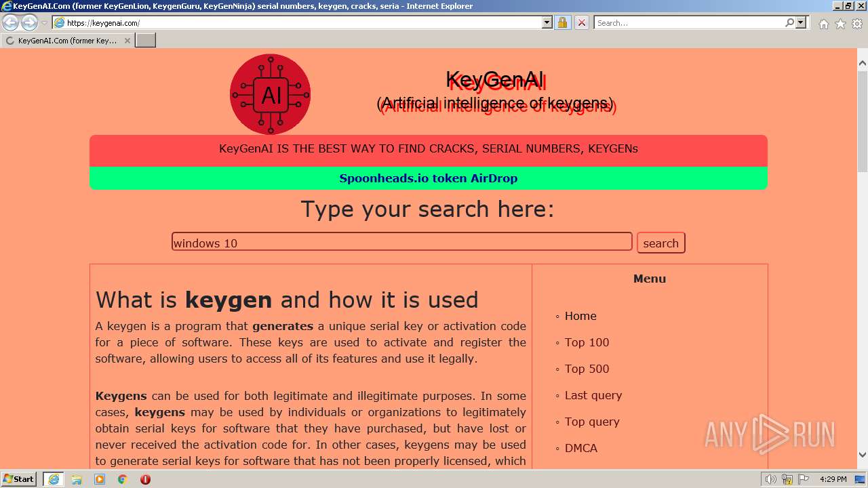Open the Windows Start button
Image resolution: width=868 pixels, height=488 pixels.
tap(18, 479)
